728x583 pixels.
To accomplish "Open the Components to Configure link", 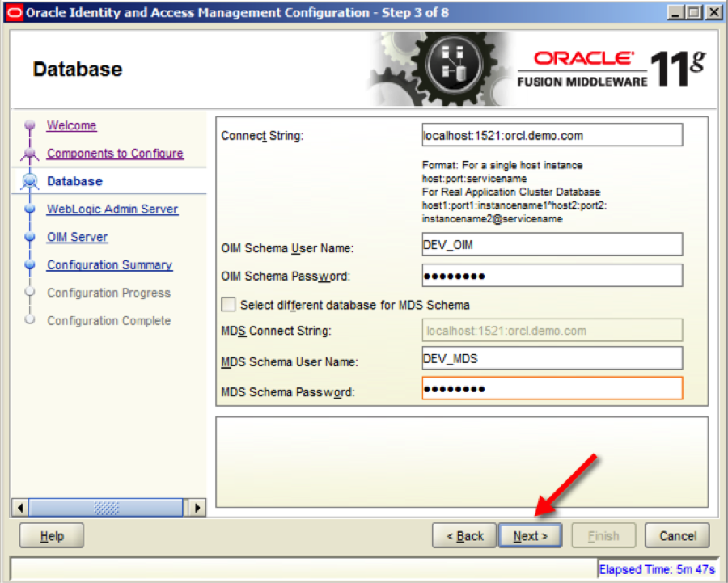I will (116, 152).
